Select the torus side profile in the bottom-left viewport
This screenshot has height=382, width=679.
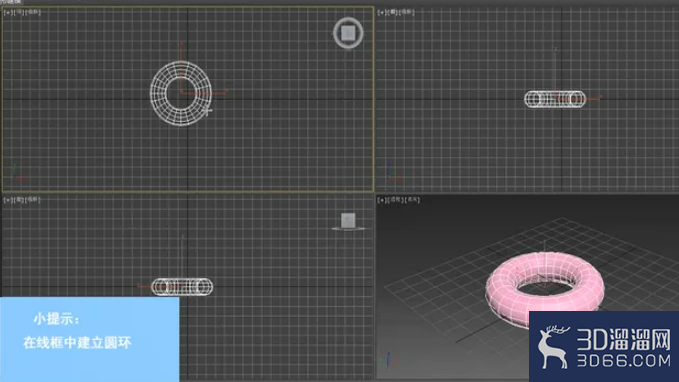[x=182, y=287]
